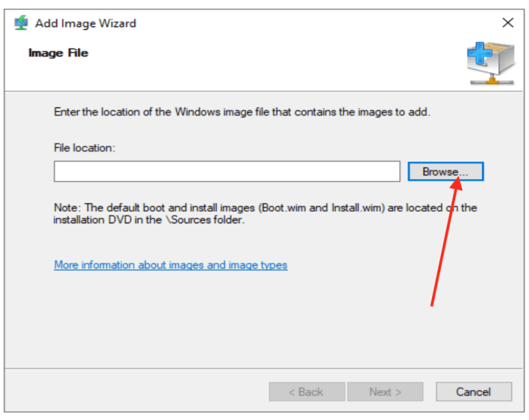529x420 pixels.
Task: Select the 'Image File' heading text
Action: [x=58, y=53]
